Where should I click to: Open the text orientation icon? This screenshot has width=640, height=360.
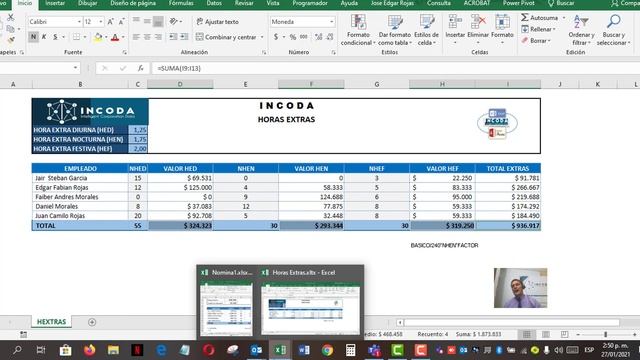174,21
